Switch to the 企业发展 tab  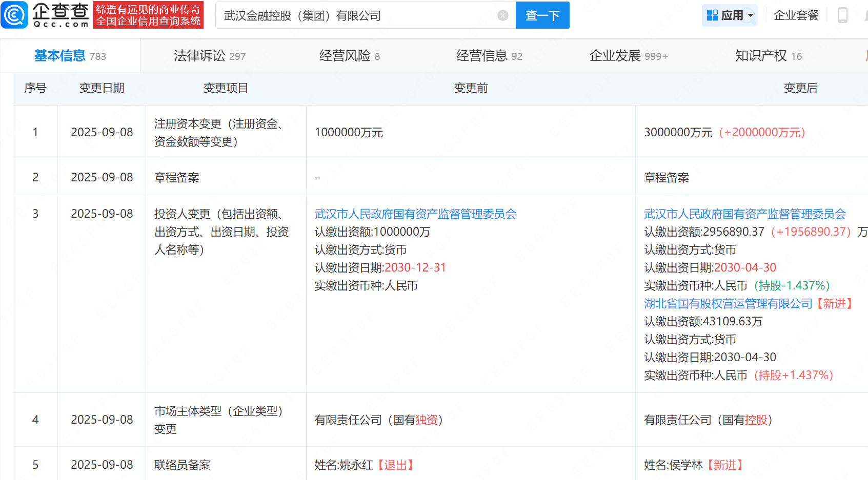(629, 56)
